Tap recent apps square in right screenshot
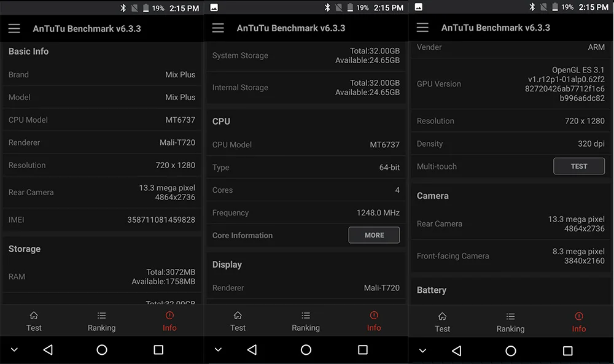The height and width of the screenshot is (364, 614). click(x=568, y=350)
